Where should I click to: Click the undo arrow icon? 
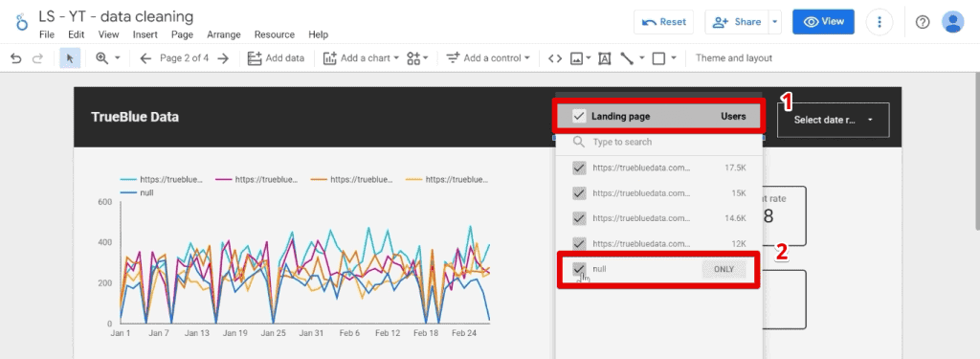[x=16, y=58]
